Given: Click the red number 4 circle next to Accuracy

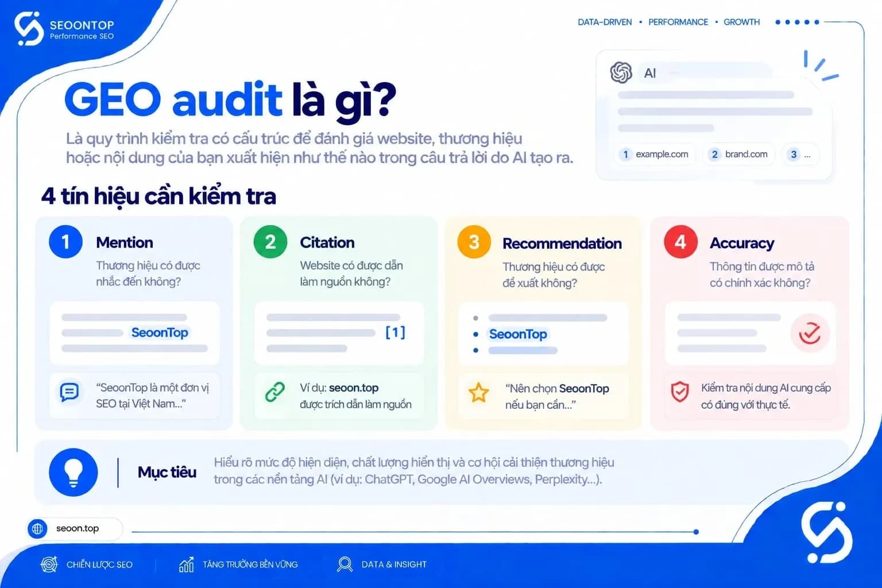Looking at the screenshot, I should tap(680, 242).
